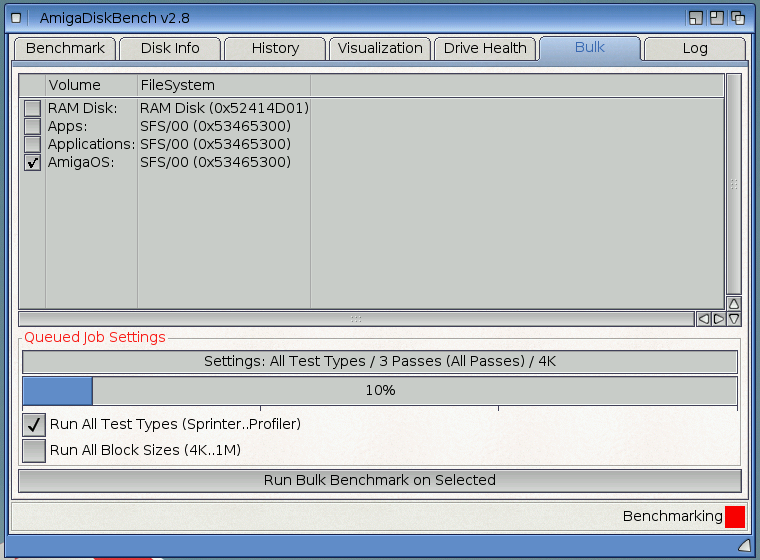
Task: Click the scroll right arrow of volume list
Action: pyautogui.click(x=718, y=319)
